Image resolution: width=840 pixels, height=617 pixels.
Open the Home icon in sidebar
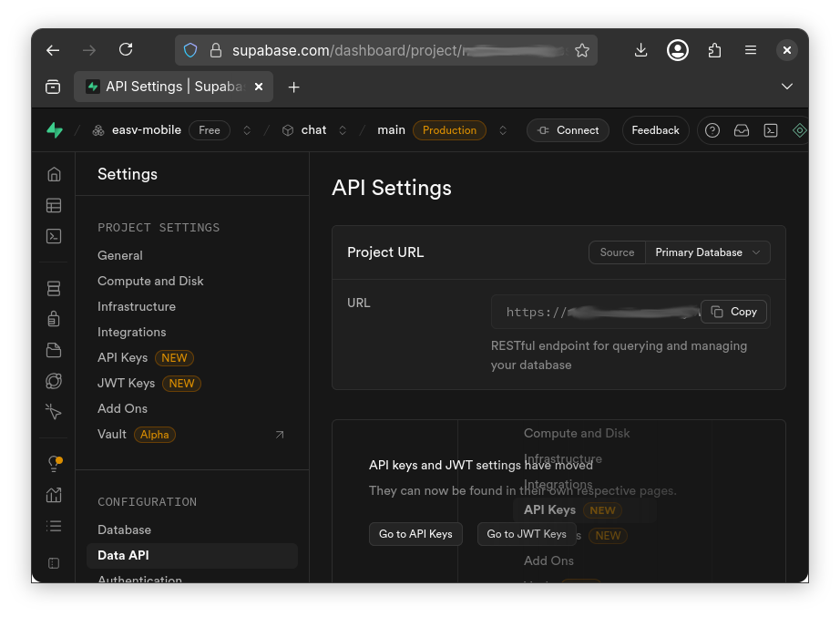54,174
